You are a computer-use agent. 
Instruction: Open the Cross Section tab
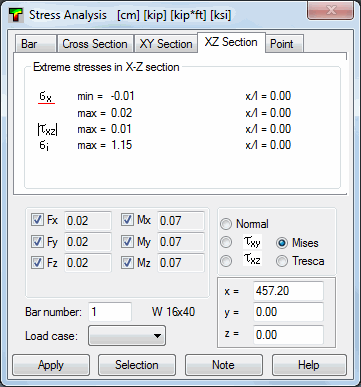point(95,44)
